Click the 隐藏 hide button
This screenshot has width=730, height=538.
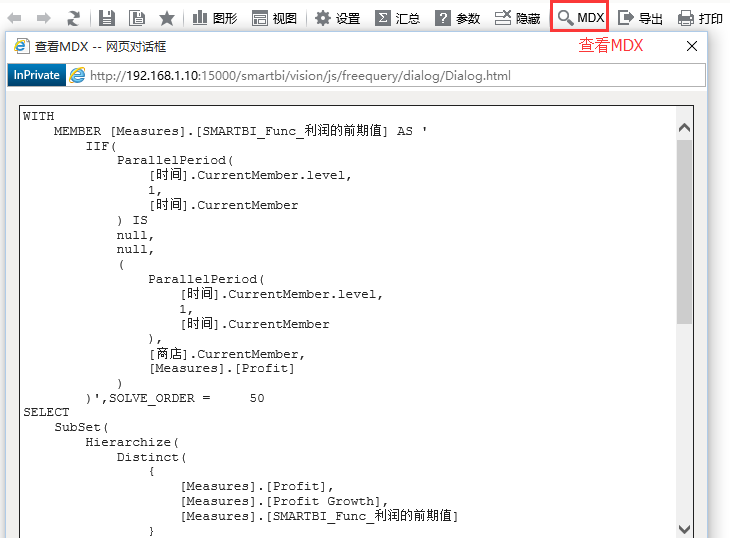[x=517, y=18]
